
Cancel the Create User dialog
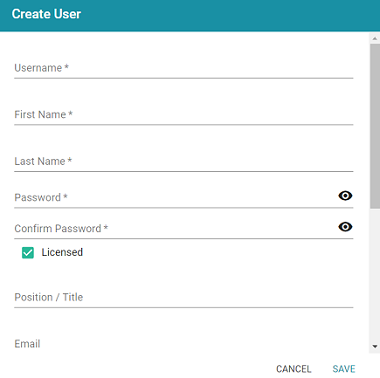[x=294, y=369]
